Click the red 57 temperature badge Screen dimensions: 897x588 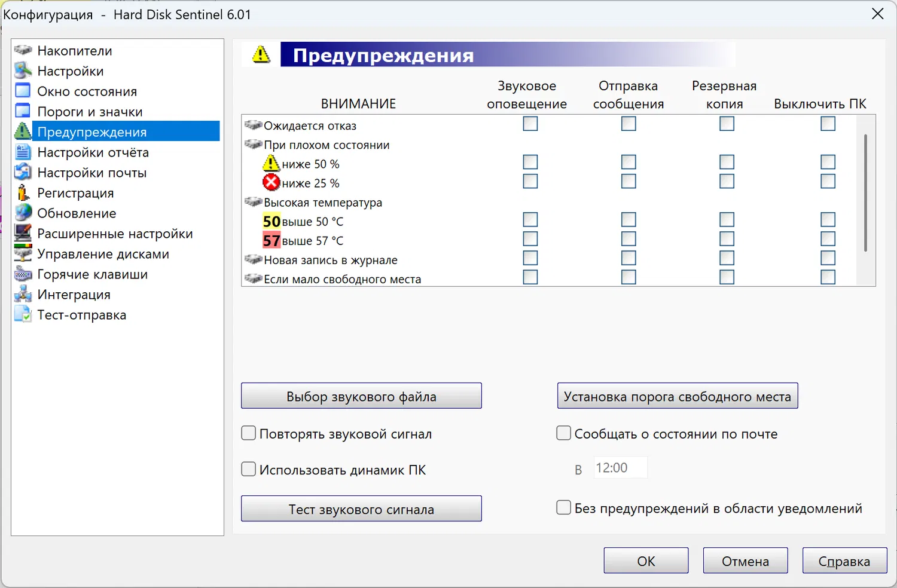point(271,240)
